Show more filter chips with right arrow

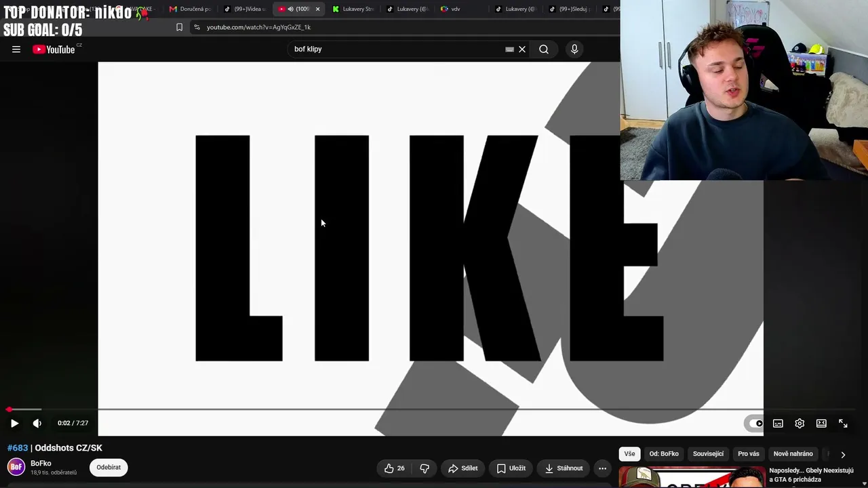[x=843, y=455]
